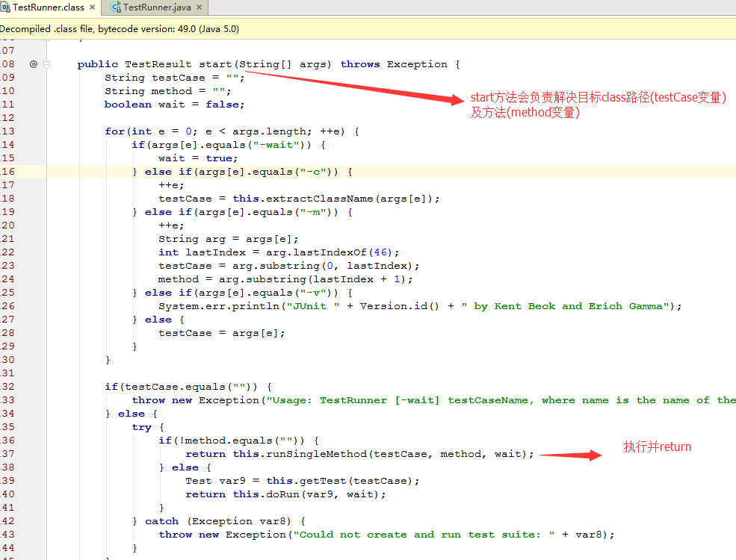Click the method name 'start' in the declaration

tap(215, 64)
